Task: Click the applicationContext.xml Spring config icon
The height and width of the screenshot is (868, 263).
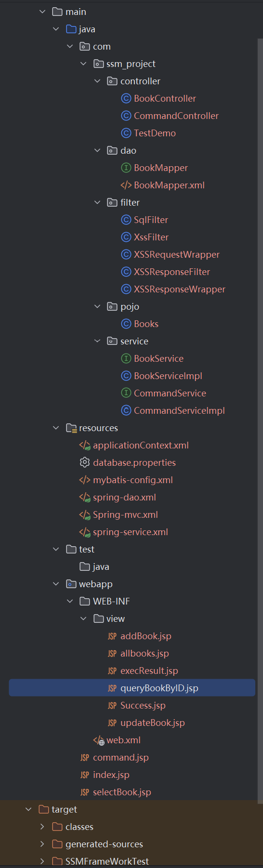Action: pyautogui.click(x=85, y=446)
